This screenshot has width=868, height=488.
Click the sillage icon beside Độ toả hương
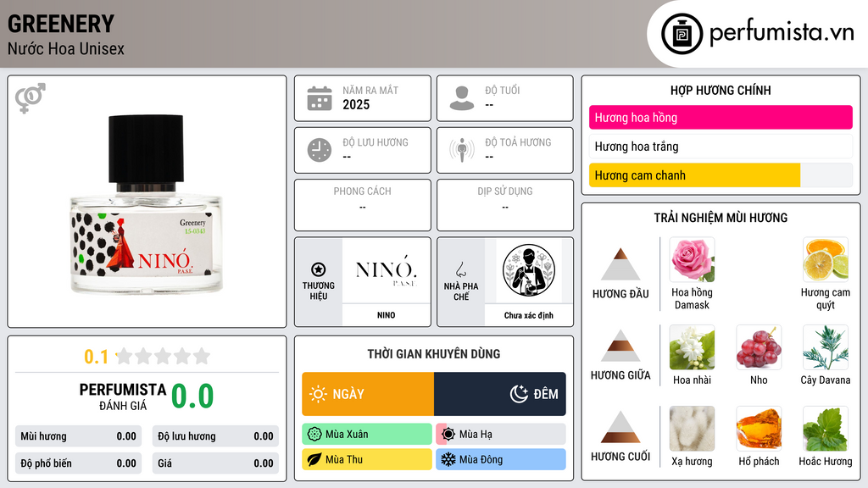point(462,150)
